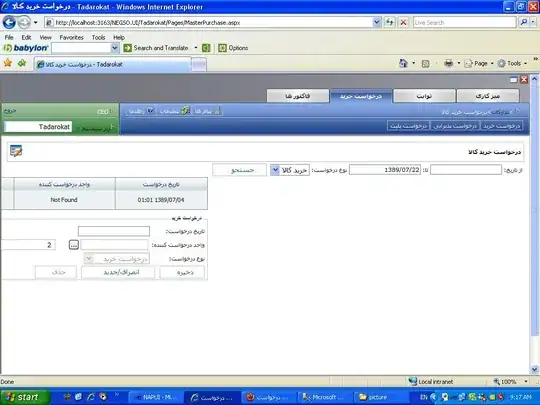Open the File menu
Viewport: 540px width, 405px height.
coord(9,37)
